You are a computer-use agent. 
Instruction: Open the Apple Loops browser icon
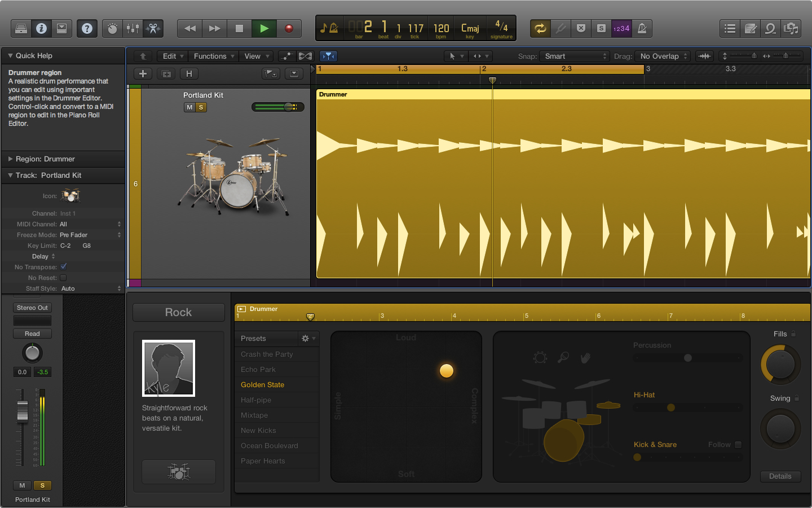pos(771,28)
